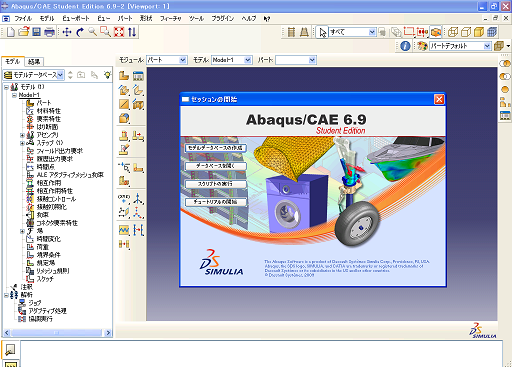This screenshot has height=367, width=512.
Task: Click the スクリプトの実行 button
Action: coord(215,184)
